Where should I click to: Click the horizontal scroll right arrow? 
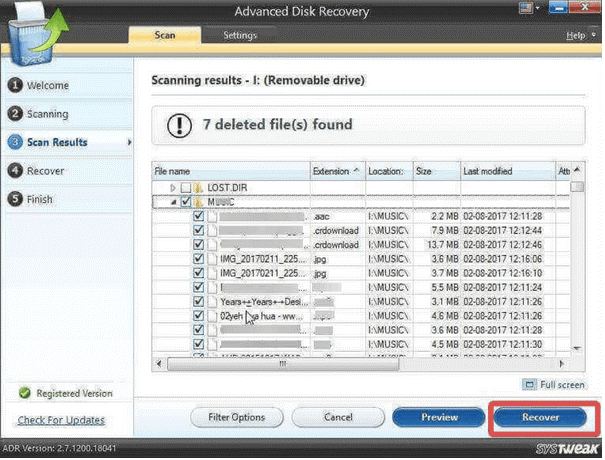tap(562, 364)
